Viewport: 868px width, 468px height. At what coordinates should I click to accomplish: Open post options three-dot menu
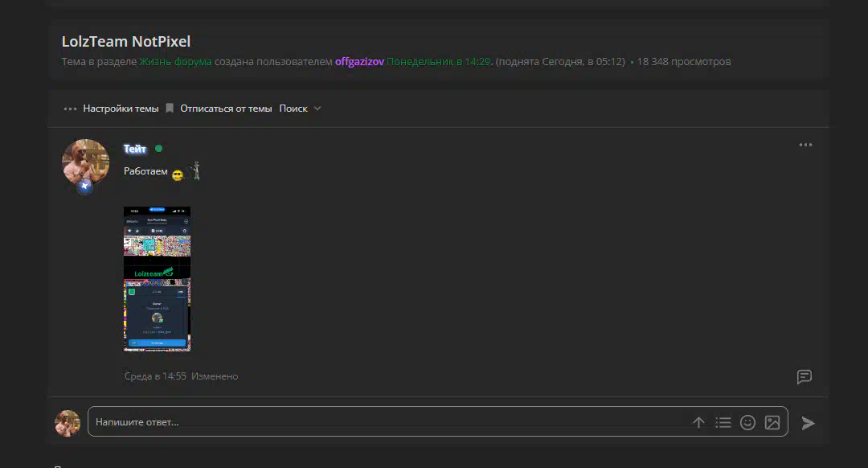coord(805,145)
